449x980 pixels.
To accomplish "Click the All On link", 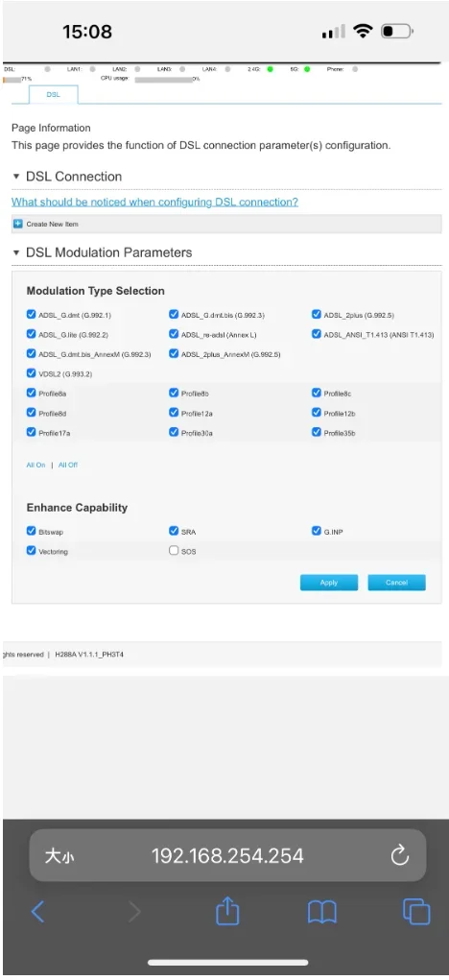I will point(35,465).
